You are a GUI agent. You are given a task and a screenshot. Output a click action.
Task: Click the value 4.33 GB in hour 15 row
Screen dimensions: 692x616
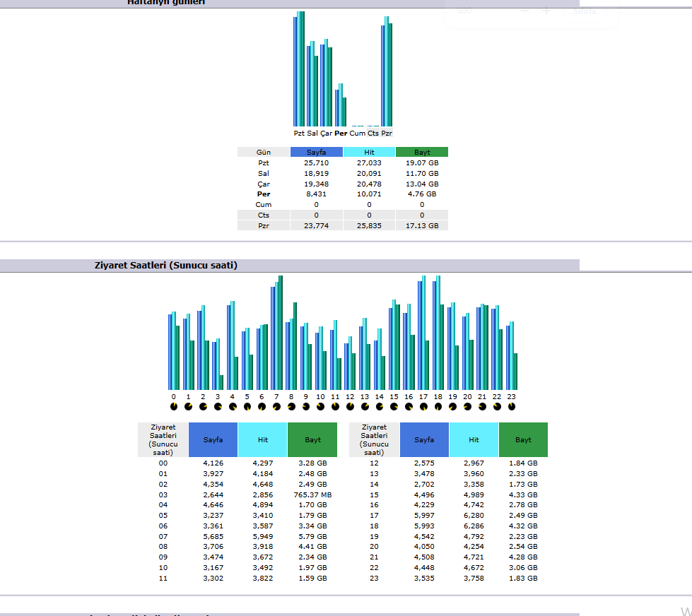pyautogui.click(x=523, y=494)
